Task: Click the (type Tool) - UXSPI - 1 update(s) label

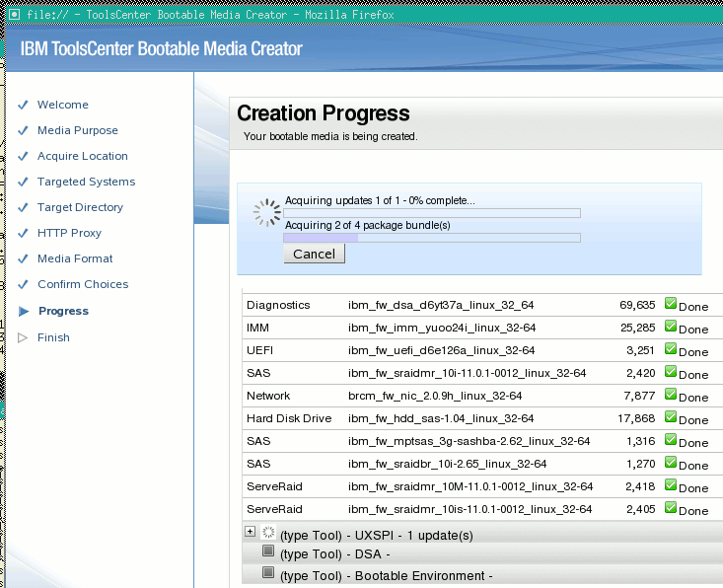Action: [x=376, y=536]
